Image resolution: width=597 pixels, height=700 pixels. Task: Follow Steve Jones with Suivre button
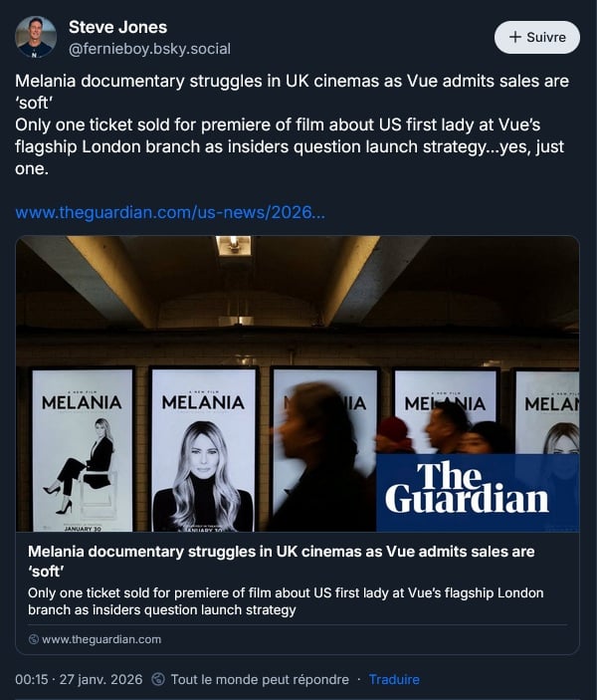[x=537, y=37]
